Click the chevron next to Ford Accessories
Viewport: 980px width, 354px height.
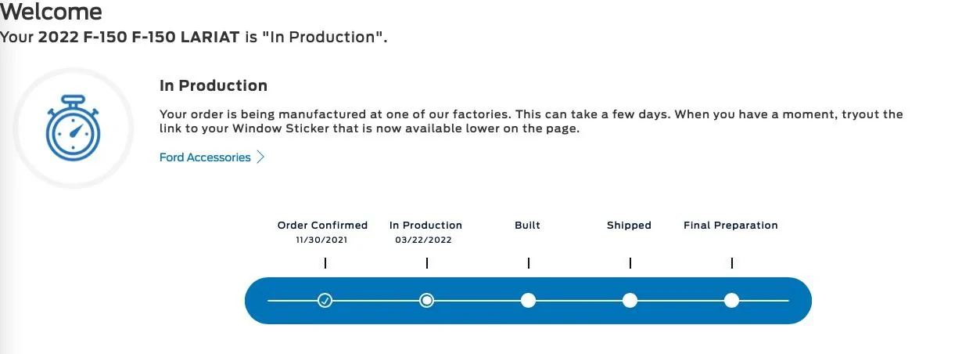tap(261, 157)
